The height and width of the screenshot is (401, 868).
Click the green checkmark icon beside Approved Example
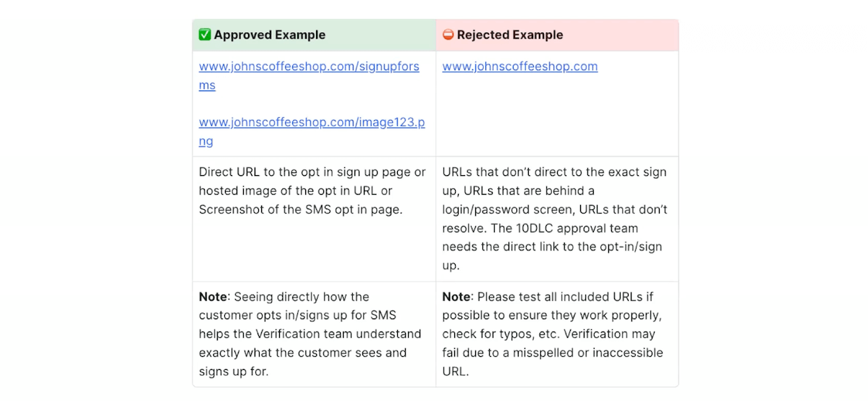pyautogui.click(x=205, y=35)
